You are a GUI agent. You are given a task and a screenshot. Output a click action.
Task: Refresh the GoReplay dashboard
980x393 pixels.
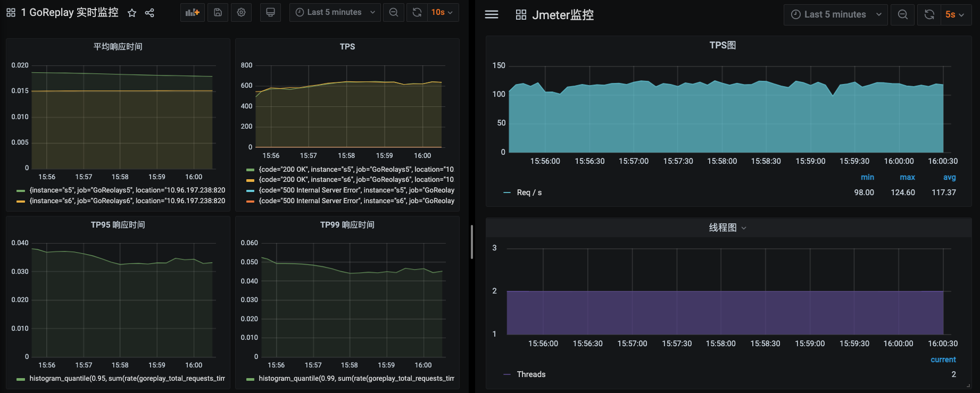417,12
